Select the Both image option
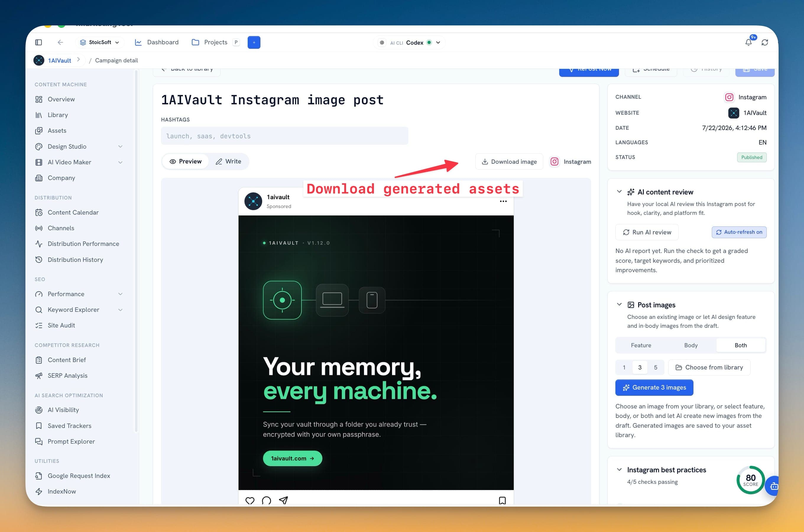 pyautogui.click(x=740, y=345)
